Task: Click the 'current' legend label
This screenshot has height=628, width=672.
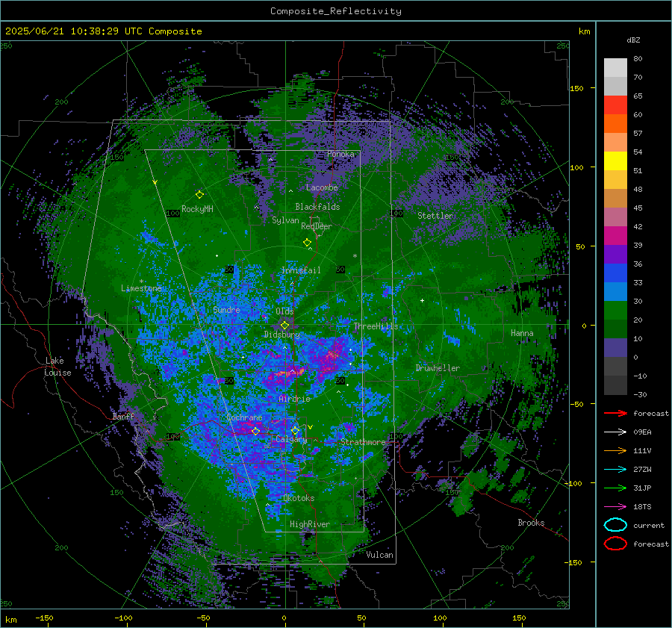Action: click(x=649, y=526)
